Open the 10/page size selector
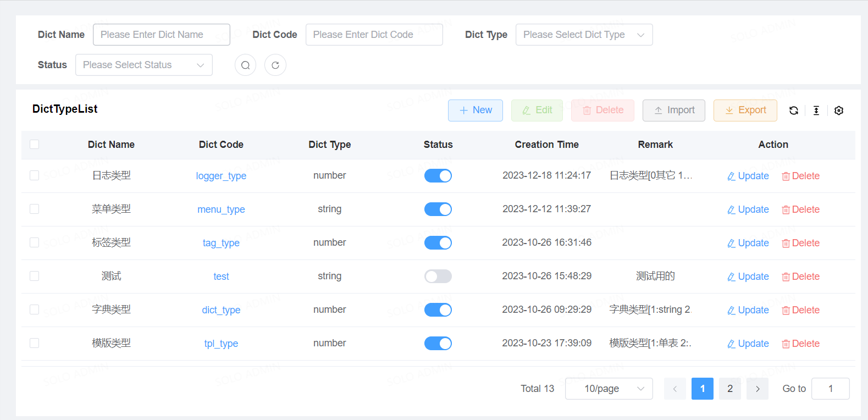The height and width of the screenshot is (420, 868). [609, 389]
